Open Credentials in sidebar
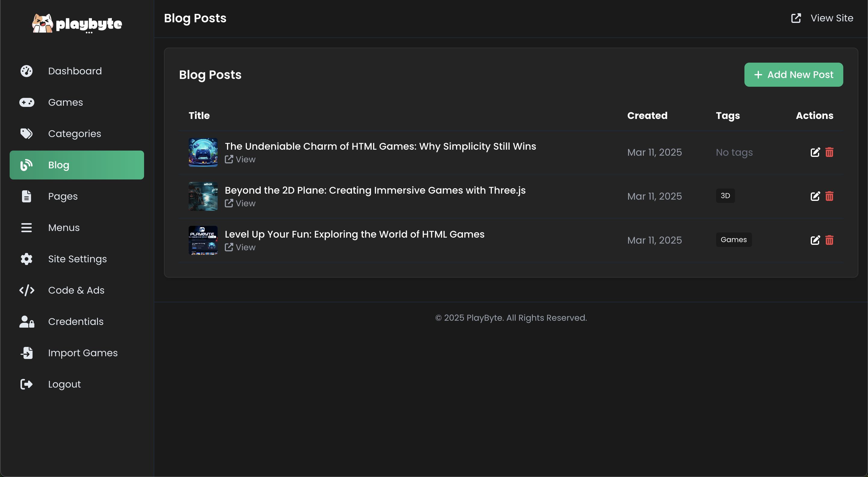The width and height of the screenshot is (868, 477). click(x=75, y=322)
